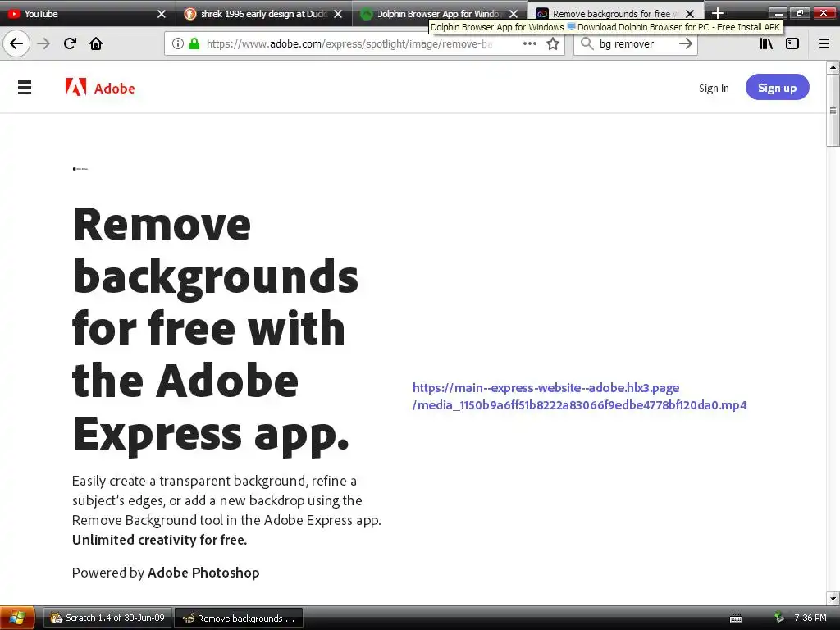840x630 pixels.
Task: Click the Sign up button
Action: point(778,87)
